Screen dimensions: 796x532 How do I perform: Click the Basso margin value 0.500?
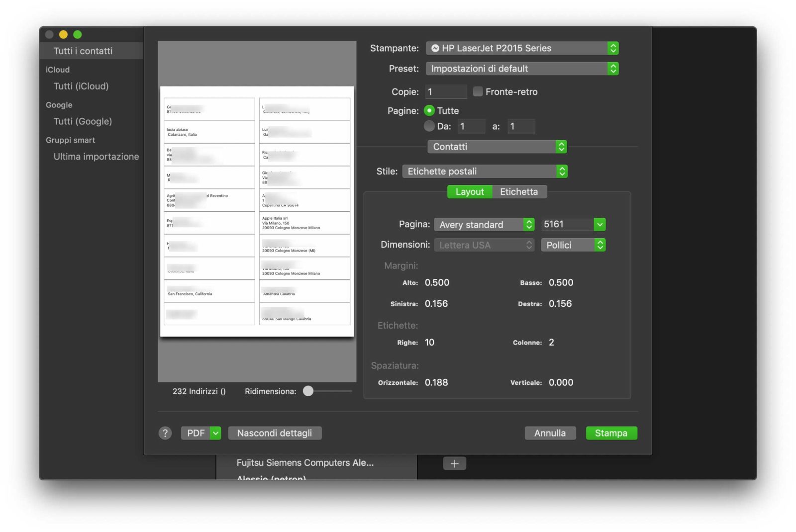561,282
